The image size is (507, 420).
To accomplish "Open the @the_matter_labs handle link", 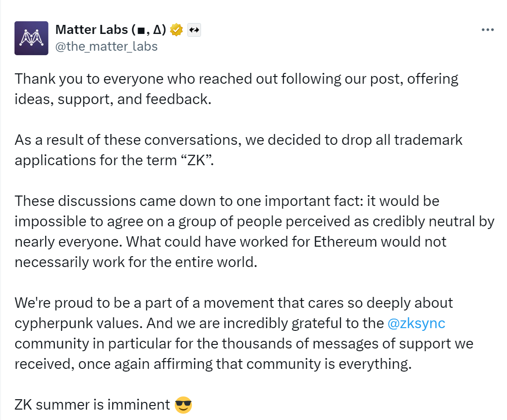I will (106, 47).
